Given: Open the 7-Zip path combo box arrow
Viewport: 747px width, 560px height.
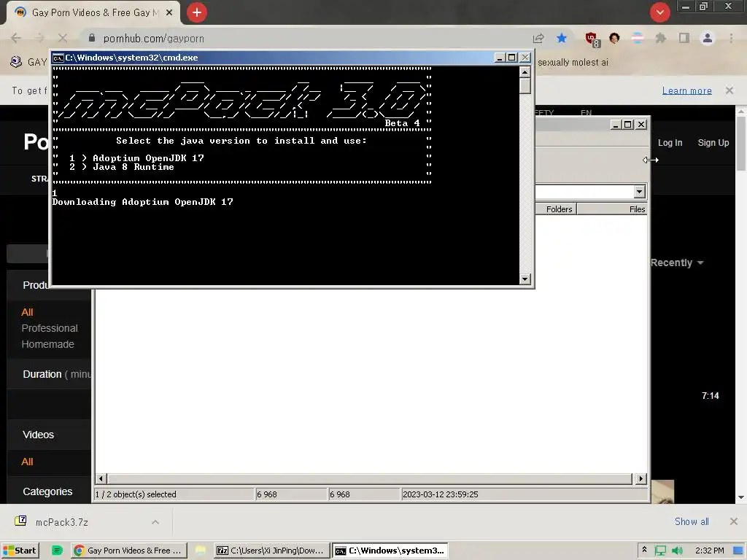Looking at the screenshot, I should (639, 192).
